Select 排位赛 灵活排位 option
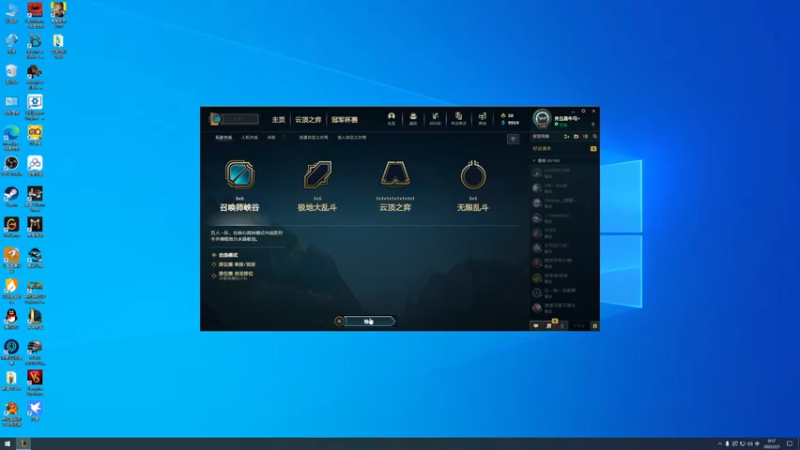Image resolution: width=800 pixels, height=450 pixels. tap(233, 275)
